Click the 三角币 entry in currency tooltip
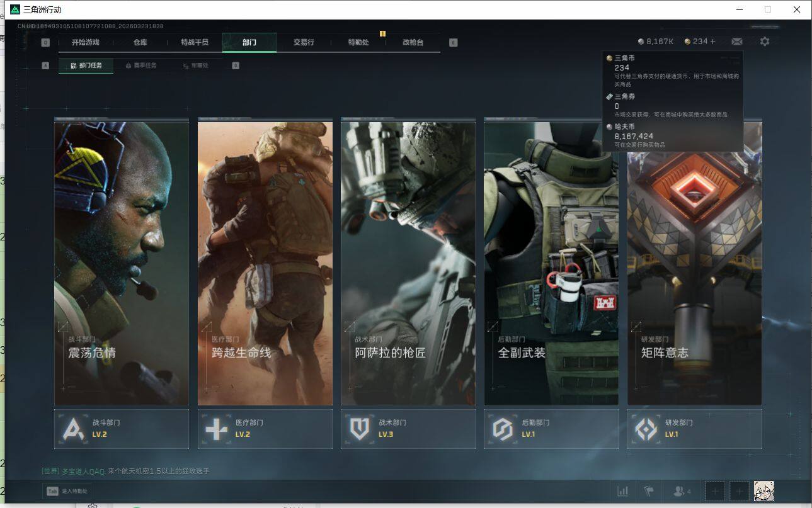812x508 pixels. [x=672, y=71]
